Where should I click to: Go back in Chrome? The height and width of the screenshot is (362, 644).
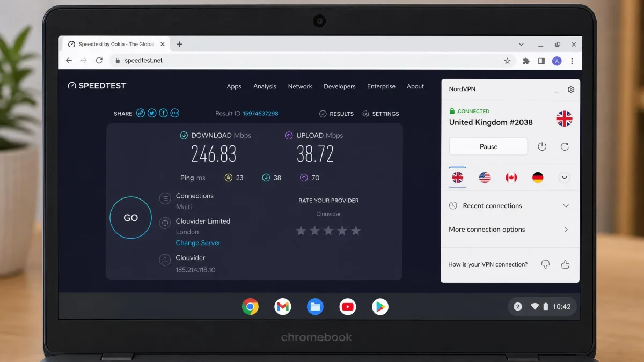click(x=69, y=61)
